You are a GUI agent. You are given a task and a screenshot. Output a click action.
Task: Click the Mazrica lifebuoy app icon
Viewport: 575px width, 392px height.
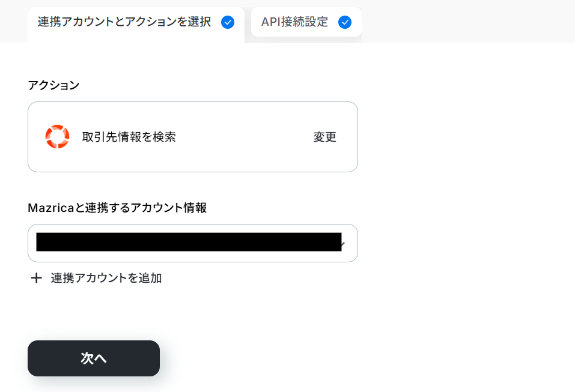click(58, 137)
